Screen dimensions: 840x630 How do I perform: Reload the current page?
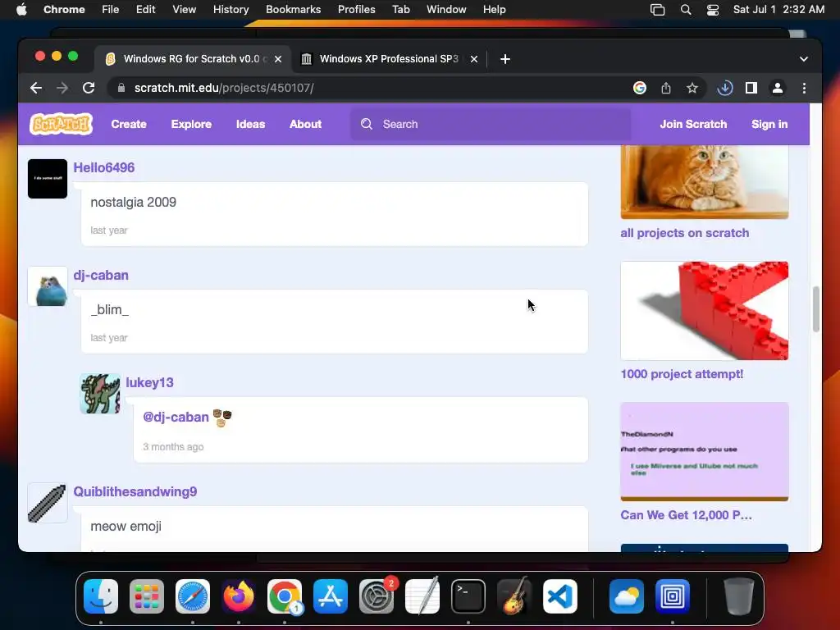point(89,88)
